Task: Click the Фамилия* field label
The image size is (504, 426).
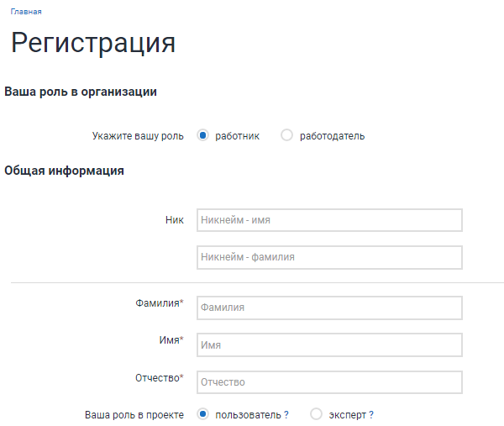Action: (x=159, y=303)
